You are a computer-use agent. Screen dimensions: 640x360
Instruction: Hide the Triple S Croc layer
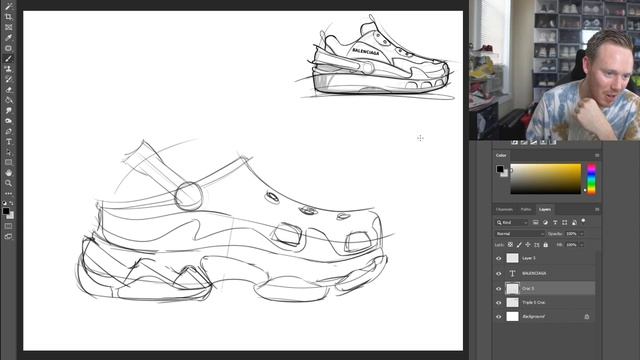point(498,303)
